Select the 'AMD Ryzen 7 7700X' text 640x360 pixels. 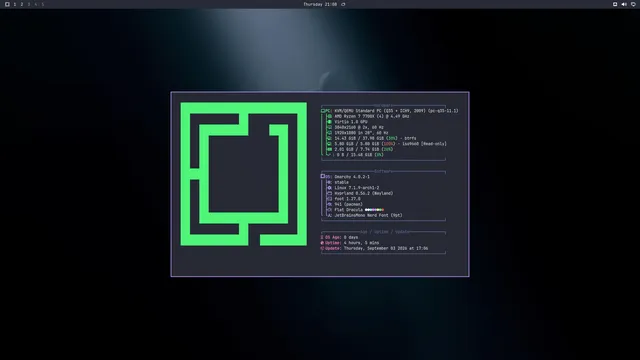pyautogui.click(x=355, y=116)
